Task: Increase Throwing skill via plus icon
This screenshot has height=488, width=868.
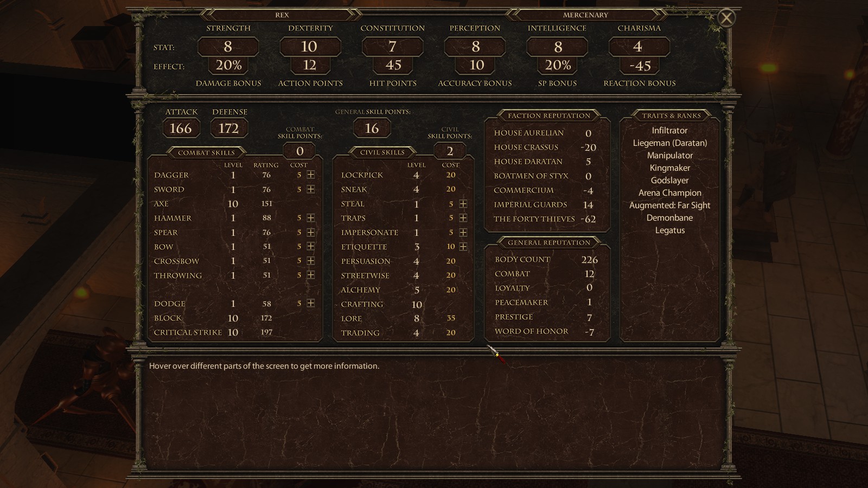Action: click(310, 275)
